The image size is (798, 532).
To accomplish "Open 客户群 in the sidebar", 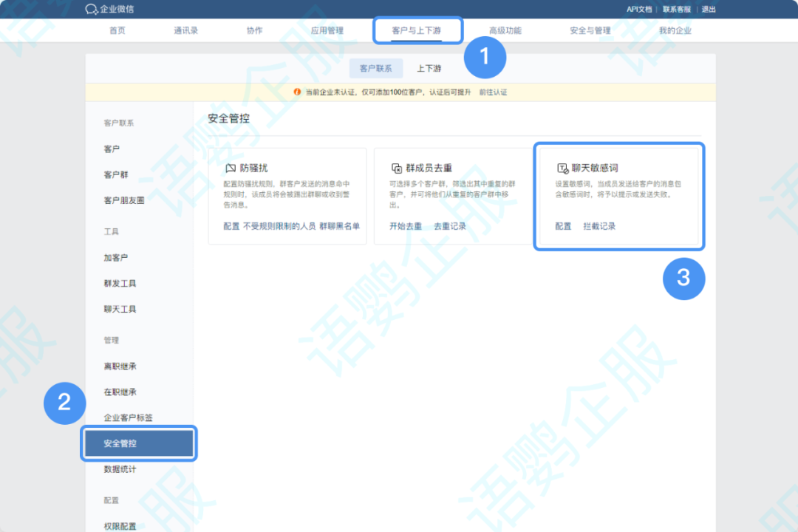I will (x=116, y=175).
